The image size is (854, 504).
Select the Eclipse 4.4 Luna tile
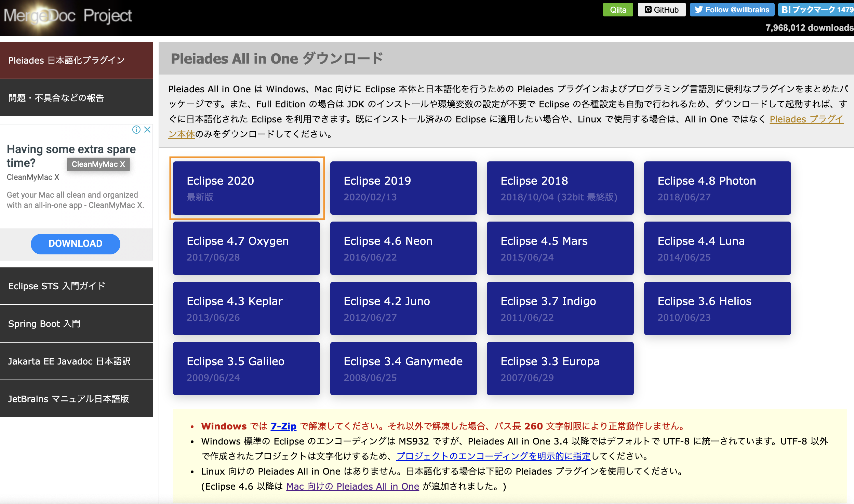[717, 248]
